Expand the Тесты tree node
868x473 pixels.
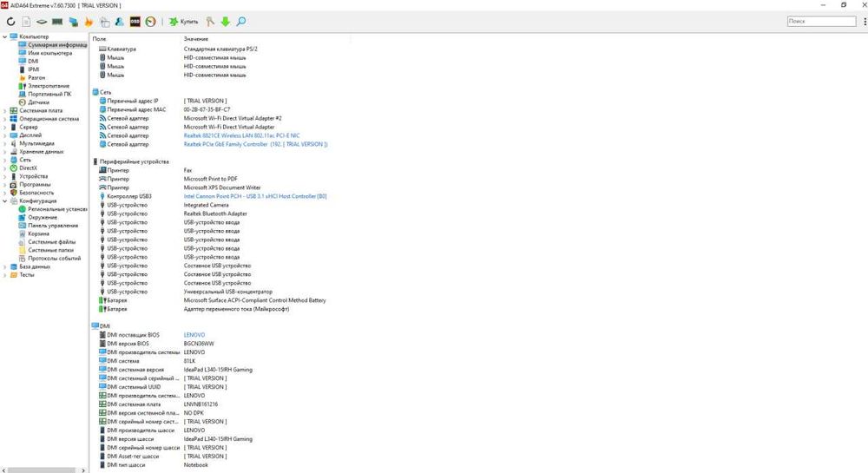pyautogui.click(x=5, y=275)
